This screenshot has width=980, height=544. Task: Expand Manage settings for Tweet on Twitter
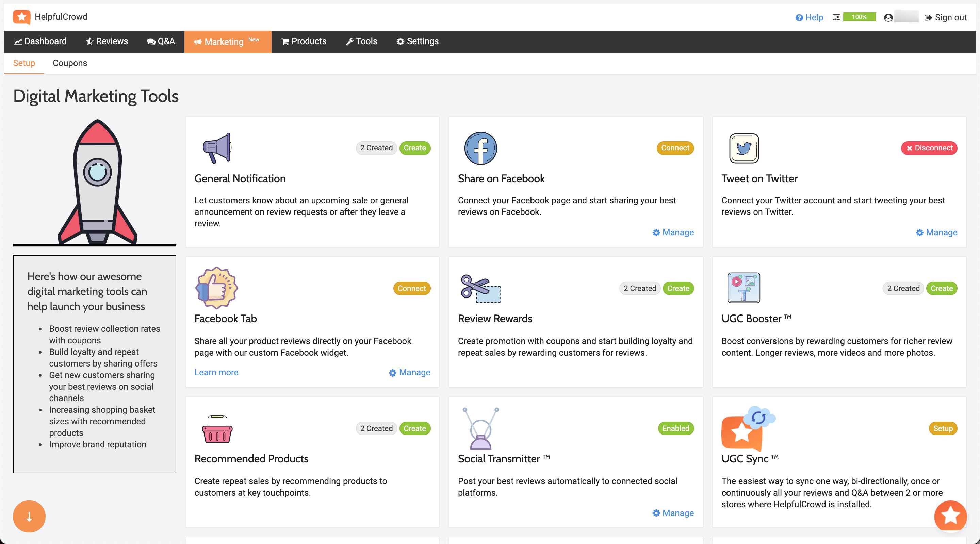[x=936, y=232]
